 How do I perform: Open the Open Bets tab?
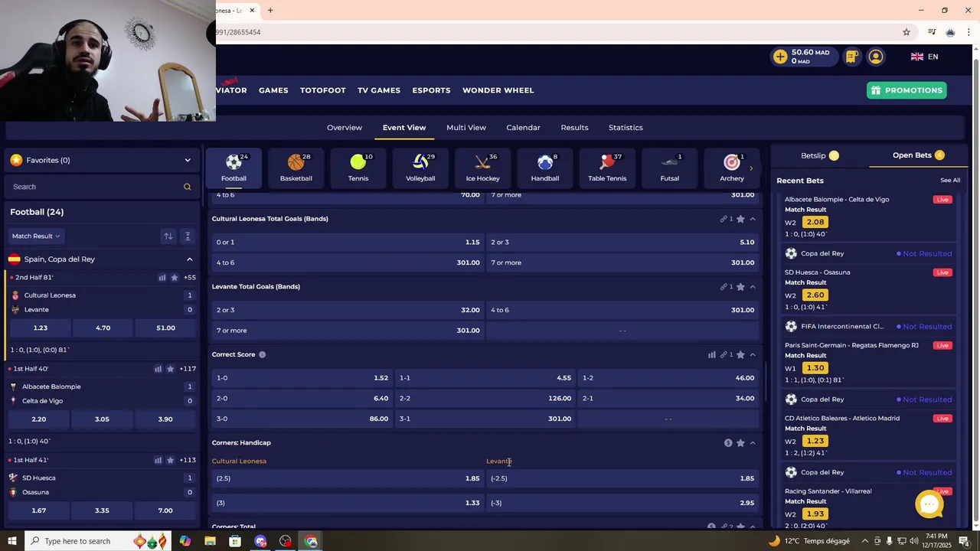pyautogui.click(x=918, y=155)
